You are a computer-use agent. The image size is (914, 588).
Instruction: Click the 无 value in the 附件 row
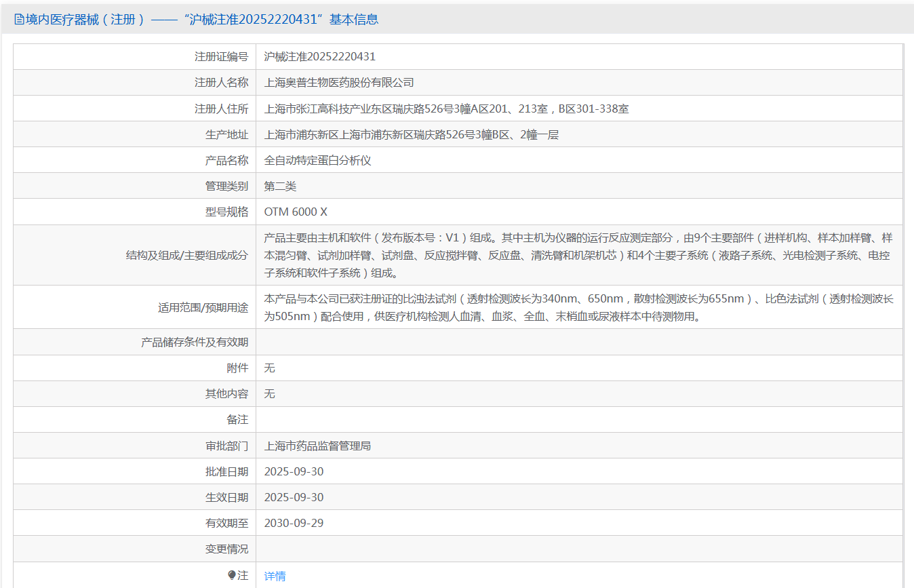pos(269,368)
